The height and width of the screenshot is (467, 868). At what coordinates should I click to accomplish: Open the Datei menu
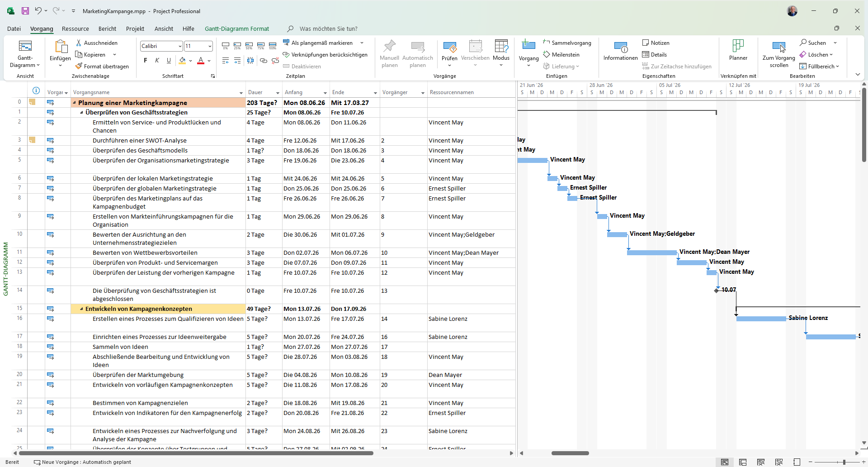click(14, 29)
